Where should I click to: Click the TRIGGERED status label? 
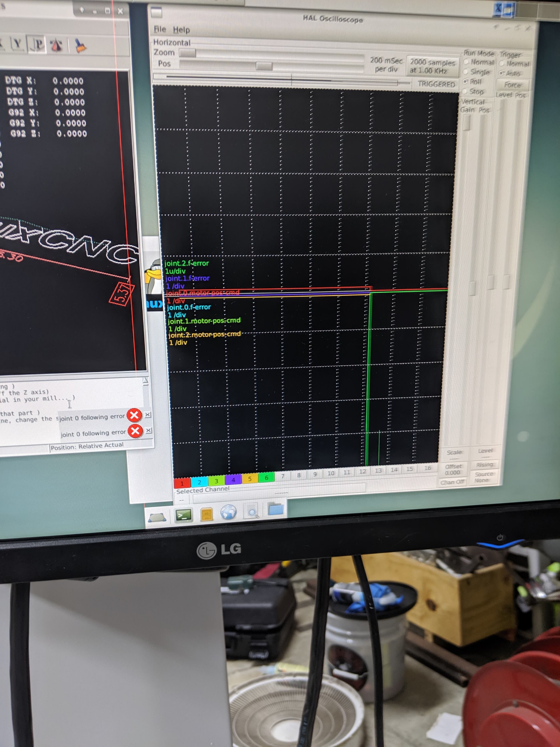436,84
